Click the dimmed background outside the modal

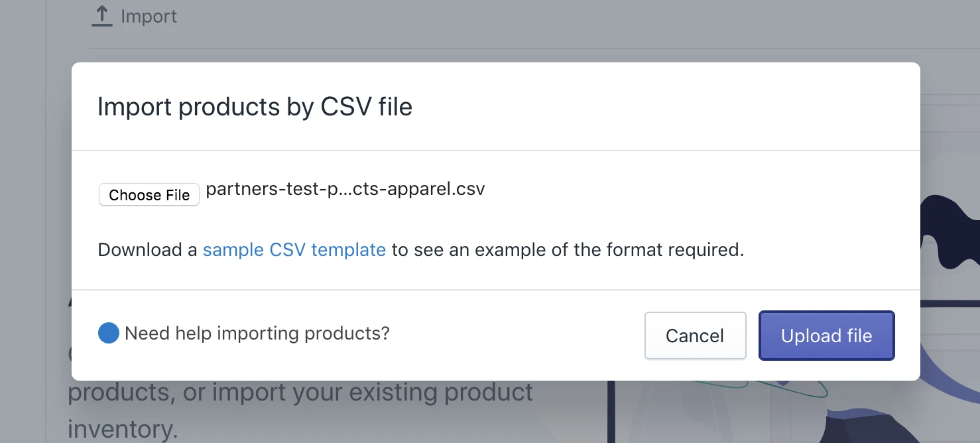tap(33, 265)
